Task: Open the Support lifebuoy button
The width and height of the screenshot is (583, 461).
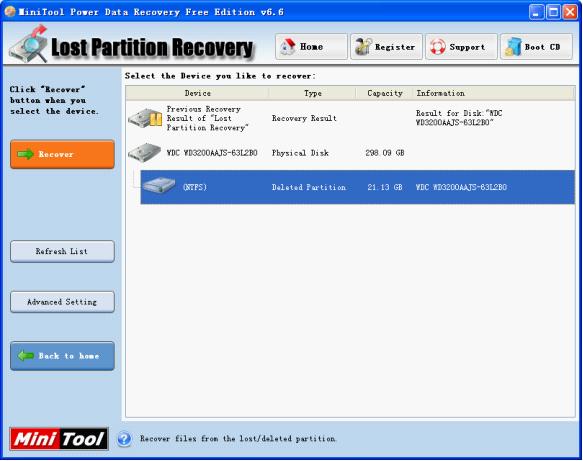Action: tap(461, 46)
